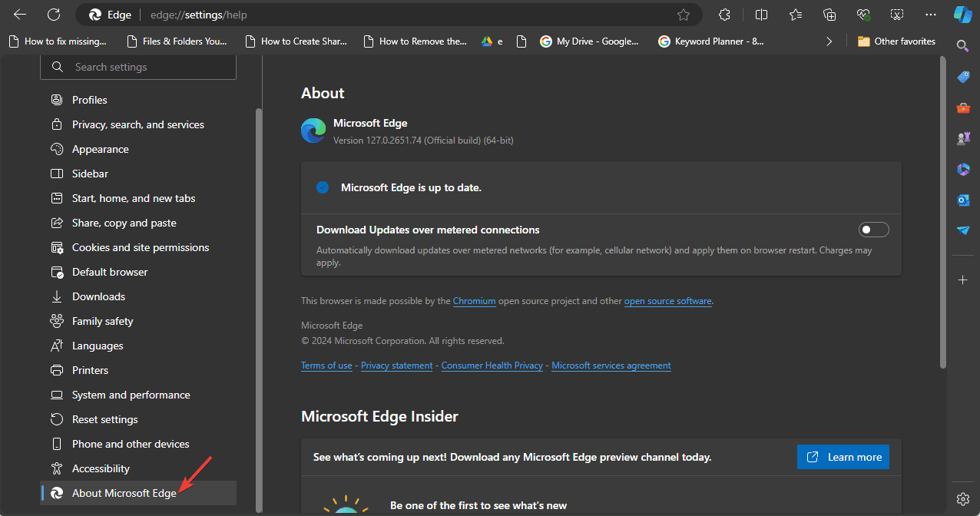Select Share, copy and paste
Image resolution: width=980 pixels, height=516 pixels.
tap(138, 223)
